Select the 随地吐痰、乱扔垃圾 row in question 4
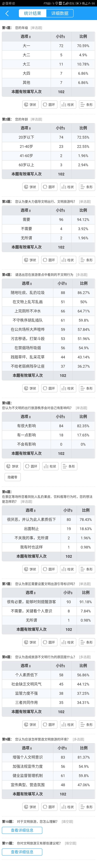 48,293
